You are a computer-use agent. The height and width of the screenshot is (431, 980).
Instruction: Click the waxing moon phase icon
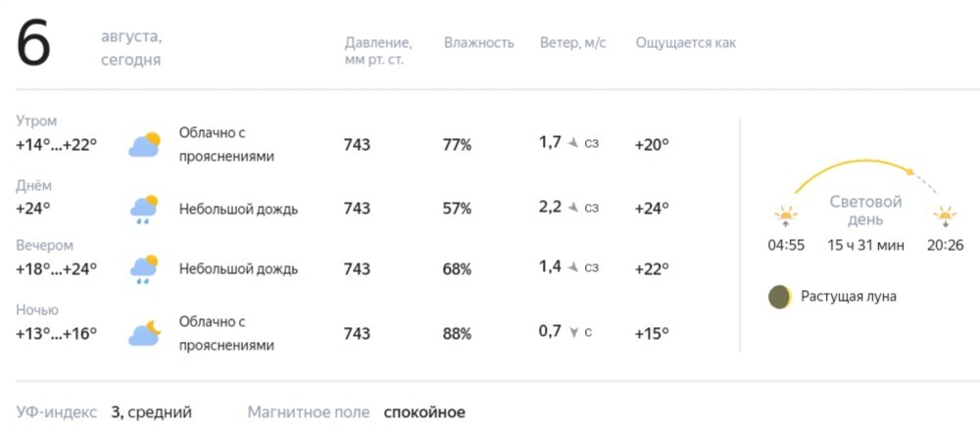(x=780, y=297)
